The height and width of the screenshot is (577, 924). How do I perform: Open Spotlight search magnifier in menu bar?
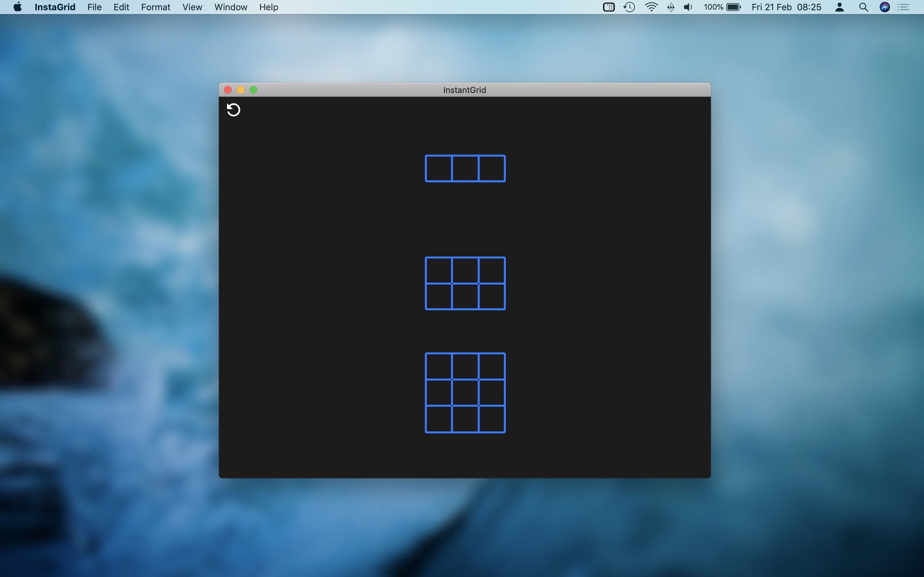863,7
